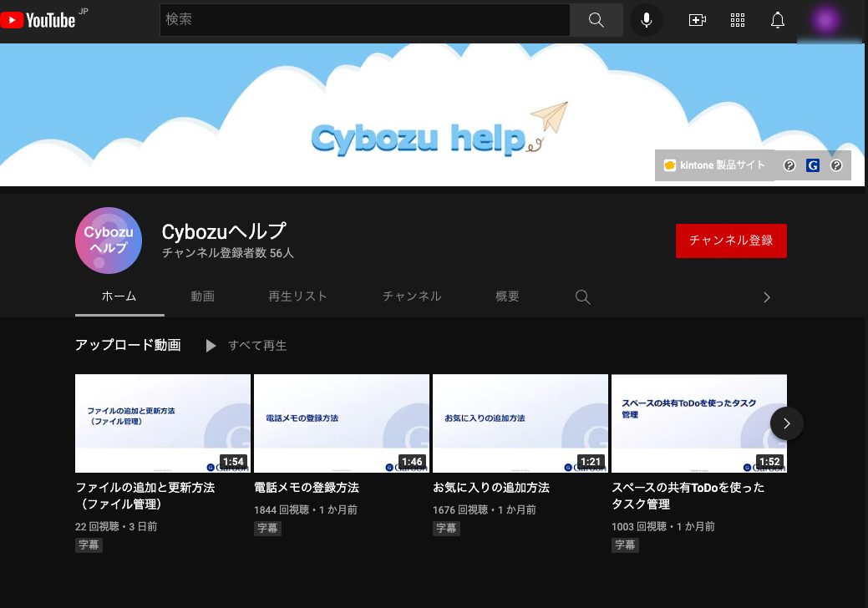Screen dimensions: 868x608
Task: Click the 1003 回視聴・1 か月前 text
Action: point(663,526)
